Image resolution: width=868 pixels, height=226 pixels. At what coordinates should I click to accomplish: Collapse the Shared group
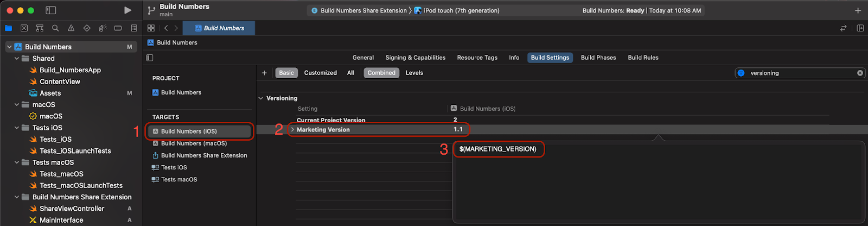tap(17, 59)
